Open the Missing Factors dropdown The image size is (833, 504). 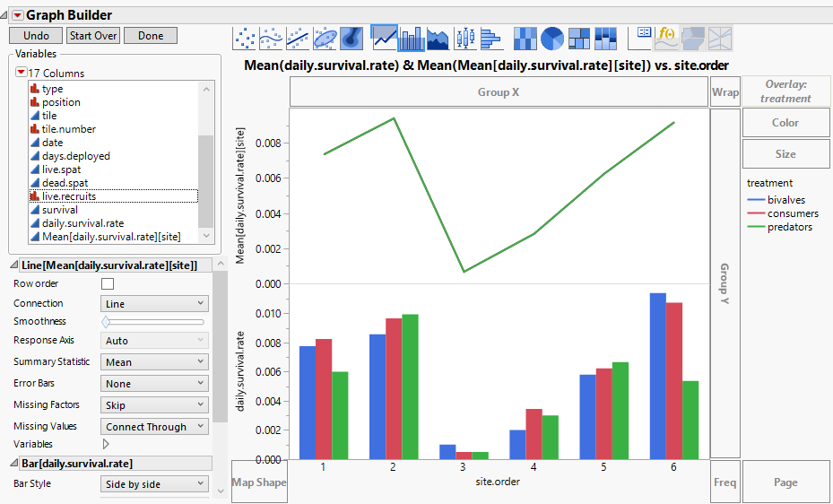(x=154, y=405)
